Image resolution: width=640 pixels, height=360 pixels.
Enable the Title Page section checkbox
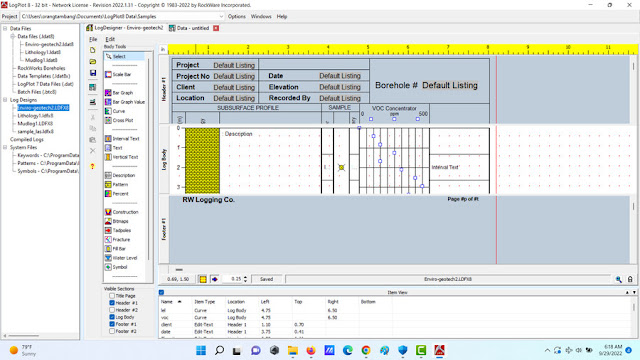(x=112, y=296)
